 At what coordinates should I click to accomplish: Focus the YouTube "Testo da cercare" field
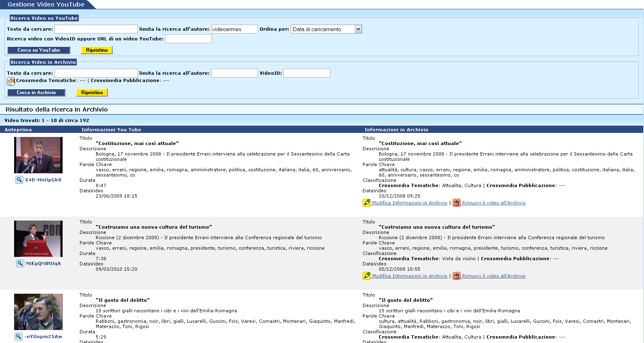point(96,29)
